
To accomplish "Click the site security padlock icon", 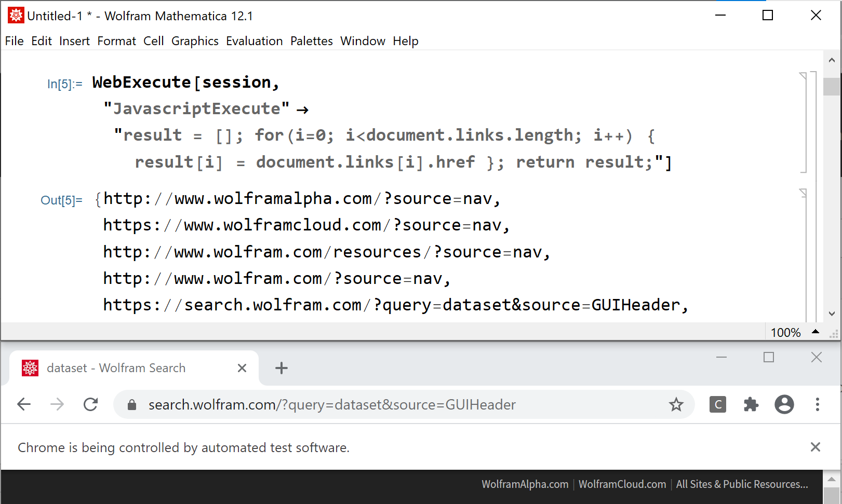I will [x=132, y=405].
